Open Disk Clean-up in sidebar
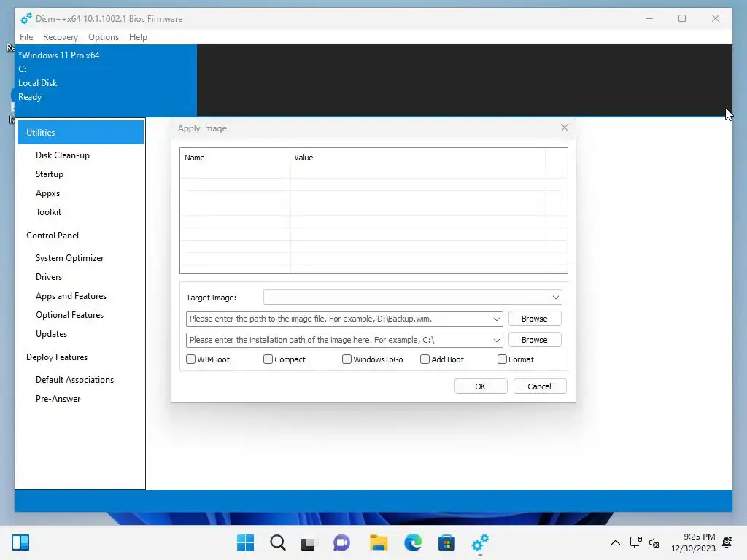This screenshot has width=747, height=560. pos(63,155)
